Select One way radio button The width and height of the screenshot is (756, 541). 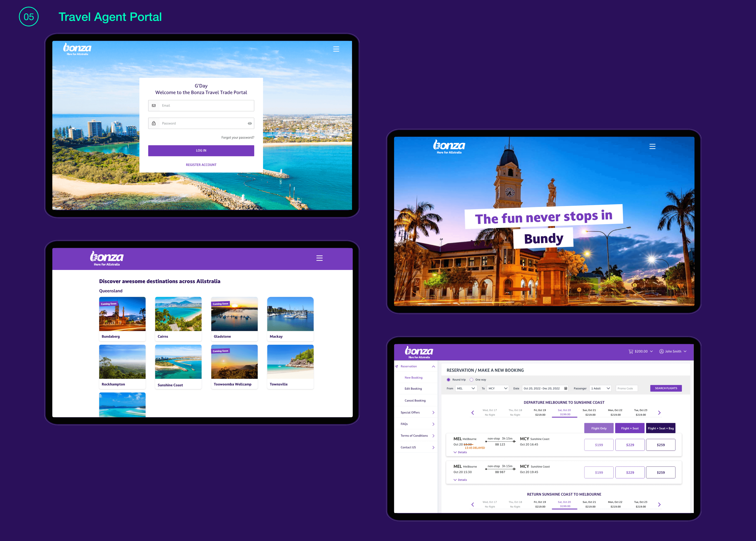click(471, 380)
